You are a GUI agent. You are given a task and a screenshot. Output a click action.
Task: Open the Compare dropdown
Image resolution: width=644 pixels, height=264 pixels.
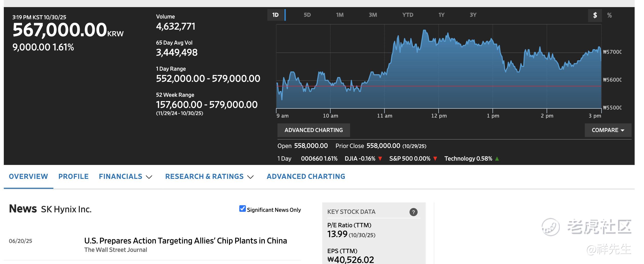point(608,130)
